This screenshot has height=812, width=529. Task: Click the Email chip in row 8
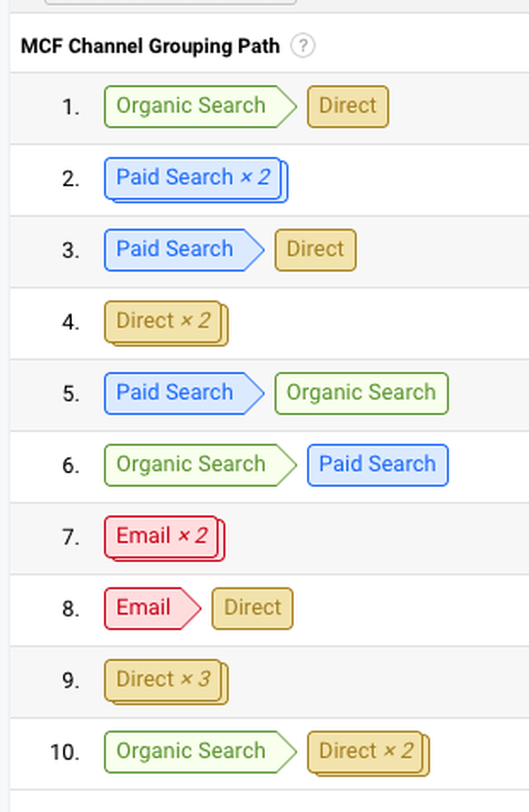pos(144,608)
